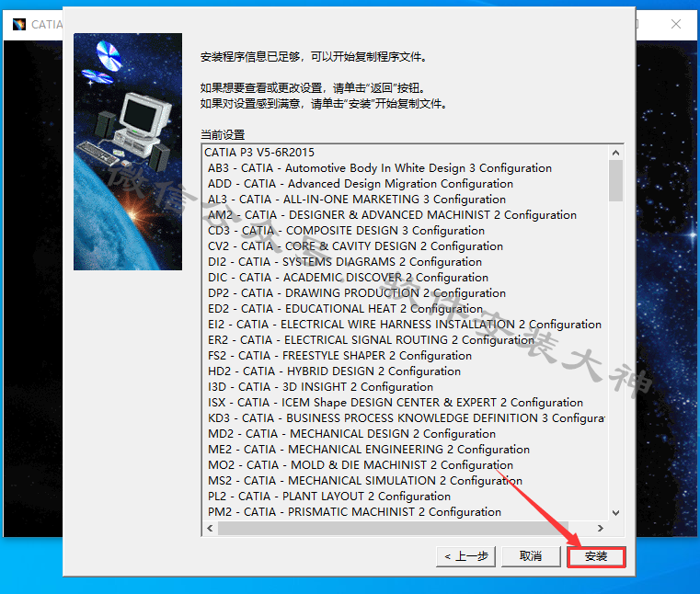700x594 pixels.
Task: Select the MO2 MOLD & DIE MACHINIST line
Action: (x=361, y=465)
